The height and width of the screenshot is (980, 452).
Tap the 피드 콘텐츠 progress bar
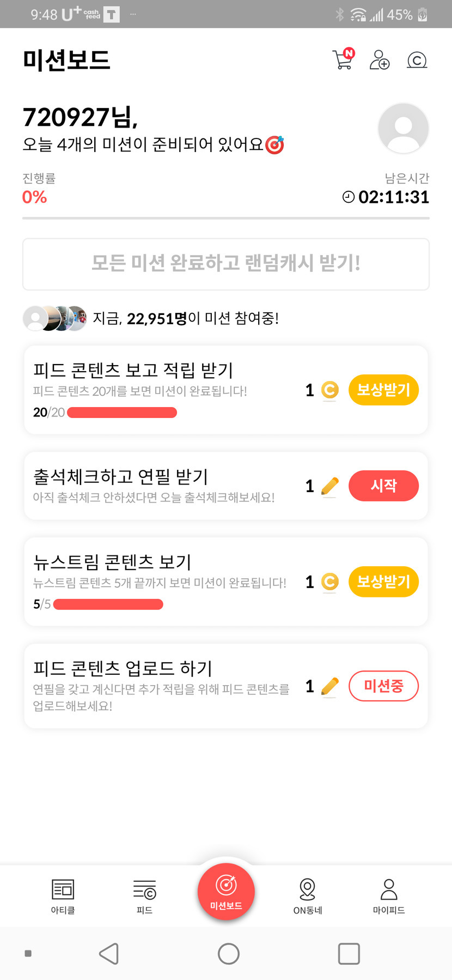coord(122,413)
